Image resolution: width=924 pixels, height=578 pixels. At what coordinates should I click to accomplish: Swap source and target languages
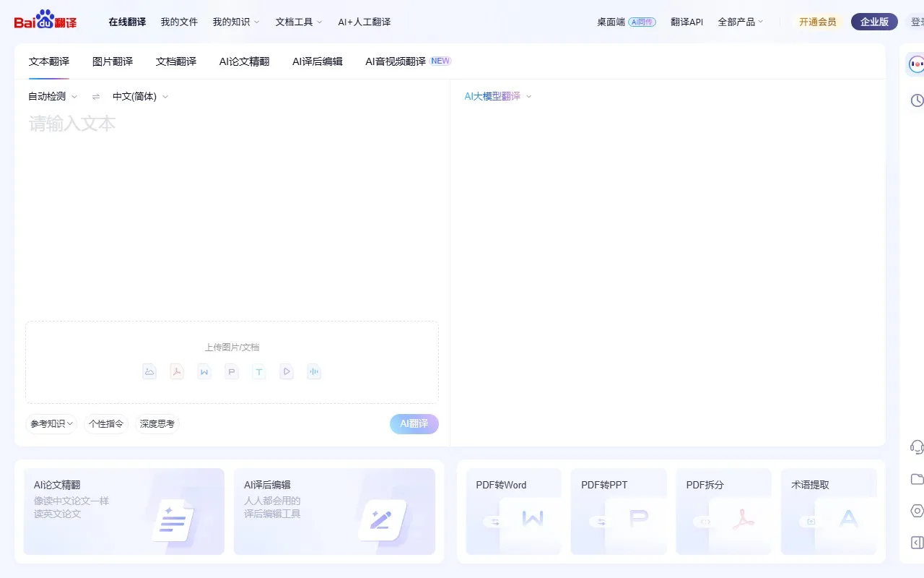pyautogui.click(x=95, y=96)
